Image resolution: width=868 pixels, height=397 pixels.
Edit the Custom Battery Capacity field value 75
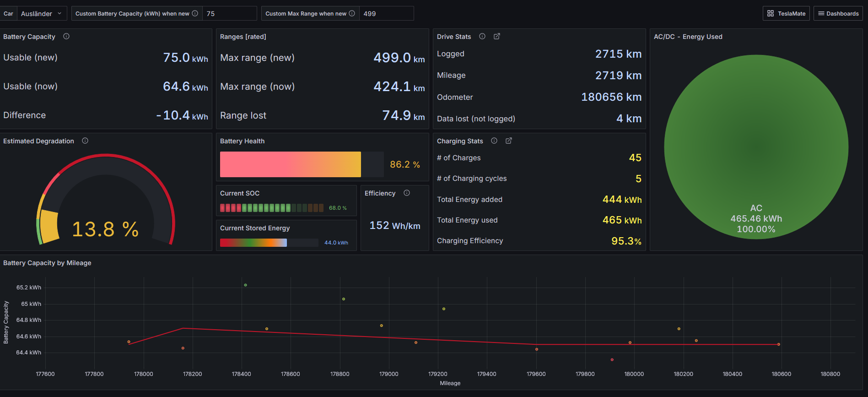(x=229, y=14)
